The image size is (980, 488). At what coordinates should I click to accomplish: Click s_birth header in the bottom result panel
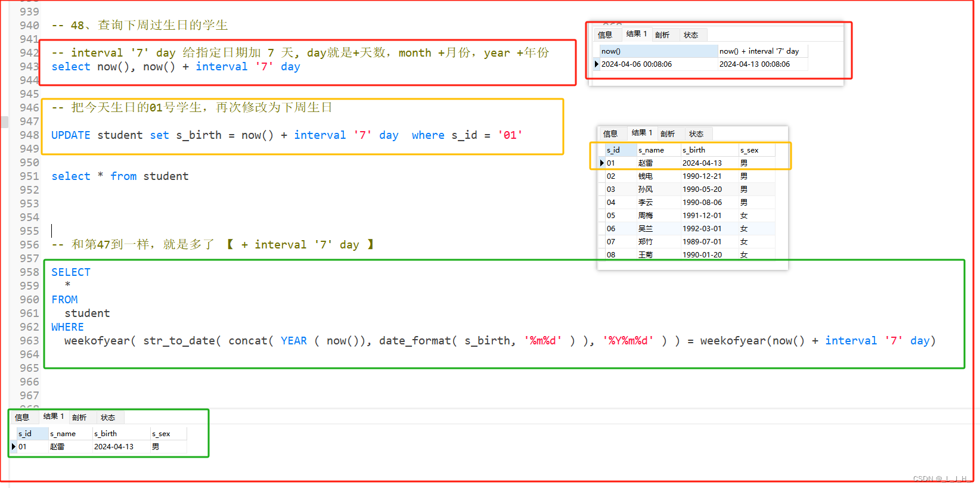click(122, 434)
